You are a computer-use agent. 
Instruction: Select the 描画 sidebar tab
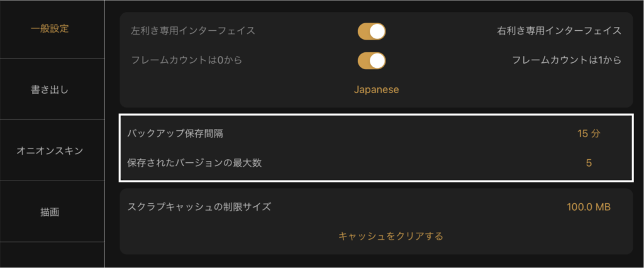pyautogui.click(x=50, y=211)
